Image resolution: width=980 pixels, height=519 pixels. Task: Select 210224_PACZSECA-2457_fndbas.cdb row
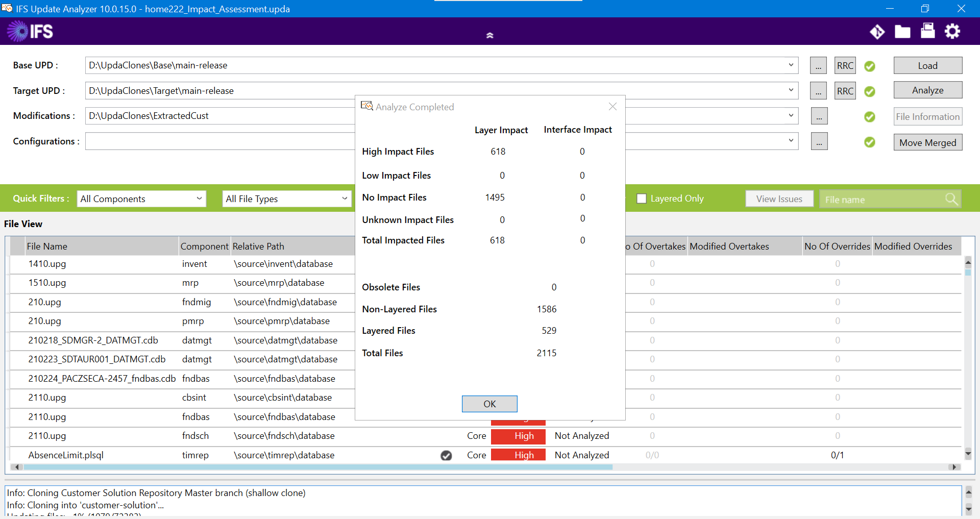(x=182, y=379)
